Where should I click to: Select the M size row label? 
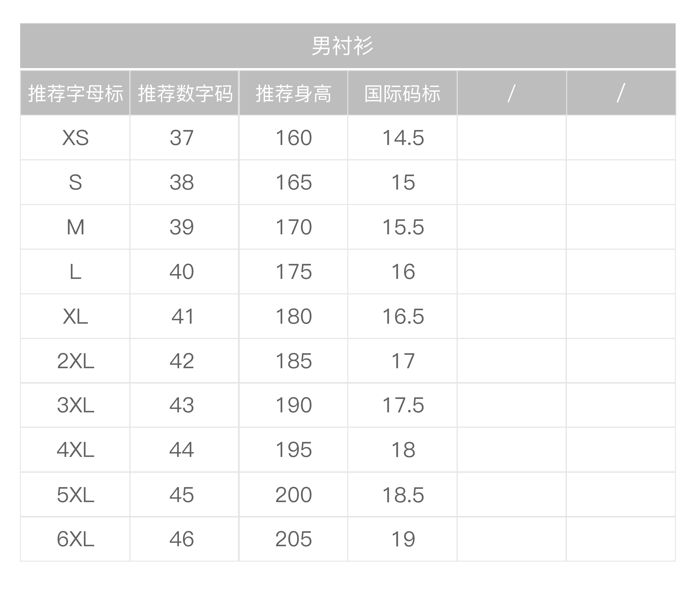coord(75,227)
